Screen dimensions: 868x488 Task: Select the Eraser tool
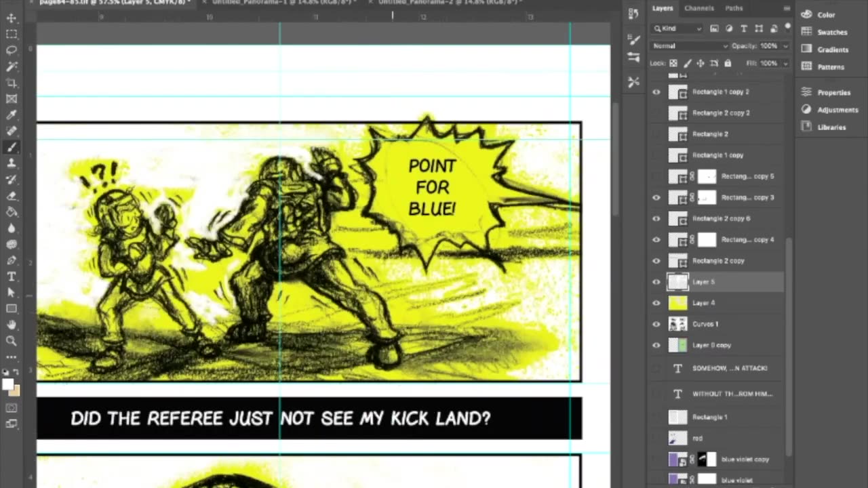pyautogui.click(x=12, y=196)
